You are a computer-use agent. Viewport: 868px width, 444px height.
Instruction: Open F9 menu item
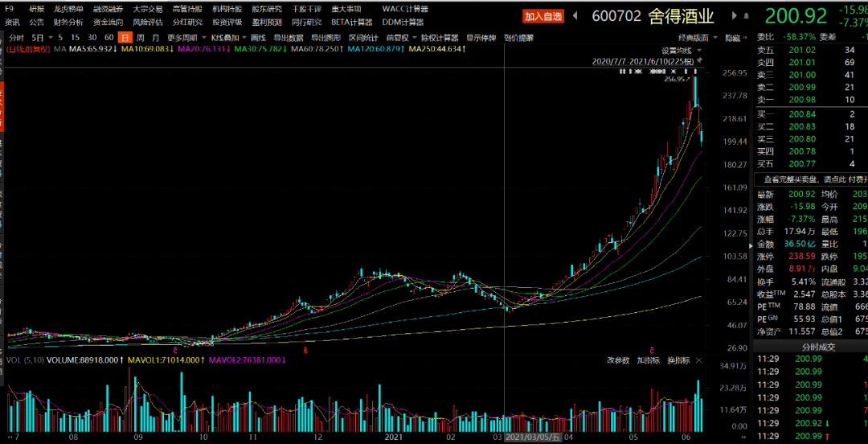(x=10, y=10)
